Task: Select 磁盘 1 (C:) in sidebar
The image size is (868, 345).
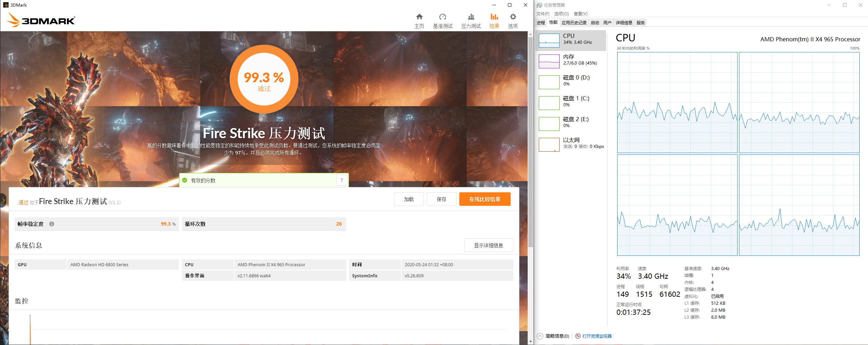Action: coord(571,103)
